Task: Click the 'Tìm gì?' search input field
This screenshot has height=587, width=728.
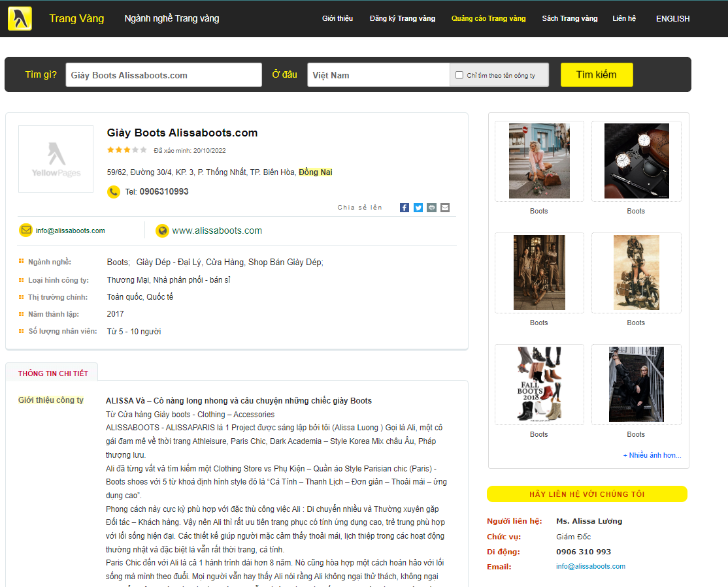Action: tap(164, 74)
